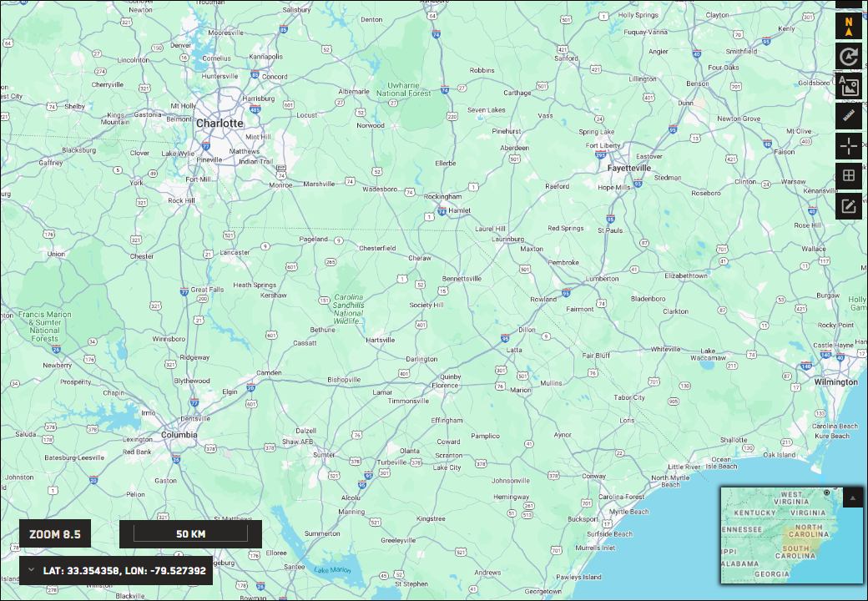Click the ZOOM 8.5 indicator
Viewport: 868px width, 601px height.
55,534
